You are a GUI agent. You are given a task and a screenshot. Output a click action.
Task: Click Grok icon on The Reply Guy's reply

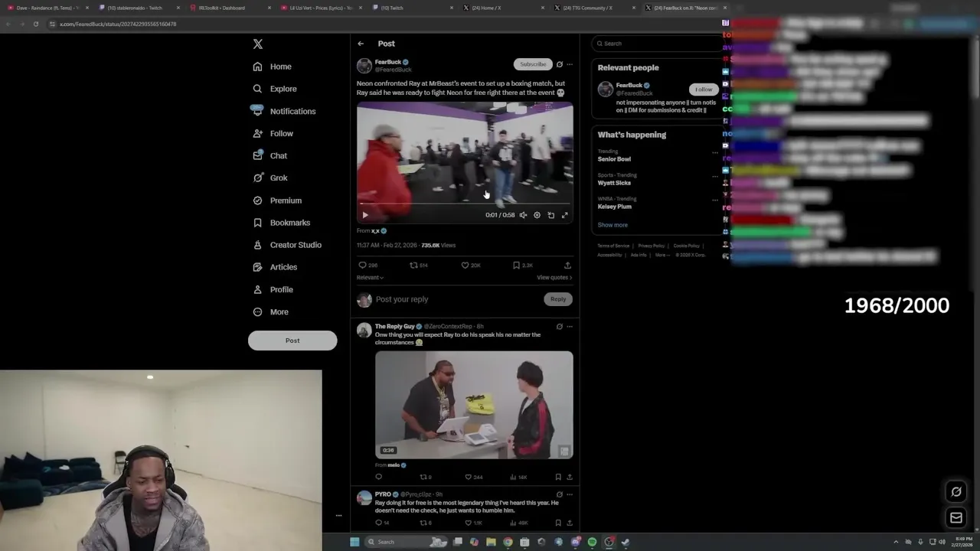[x=560, y=327]
